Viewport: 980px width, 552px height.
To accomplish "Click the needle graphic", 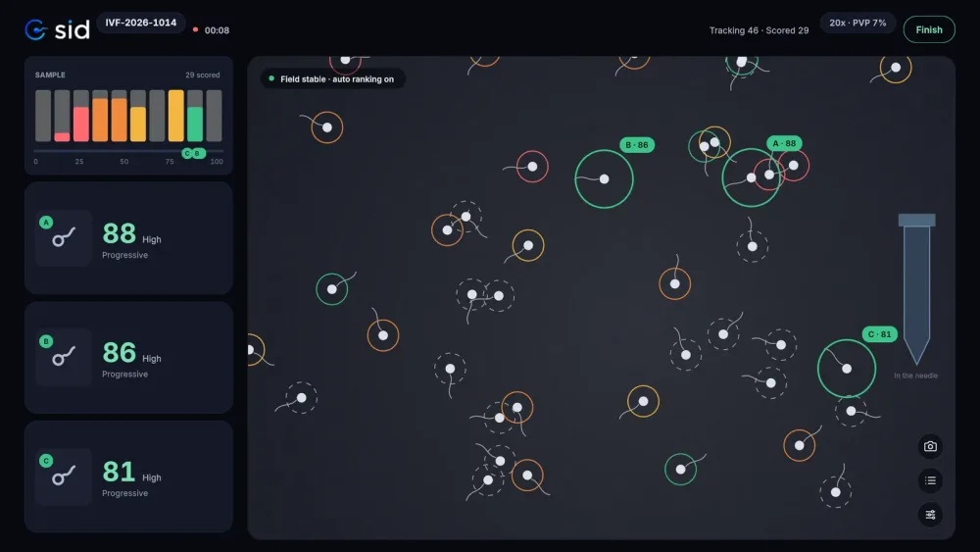I will (916, 289).
